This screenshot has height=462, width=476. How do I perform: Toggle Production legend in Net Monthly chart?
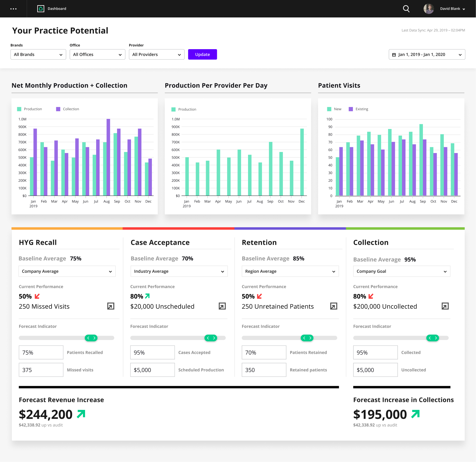pyautogui.click(x=30, y=109)
